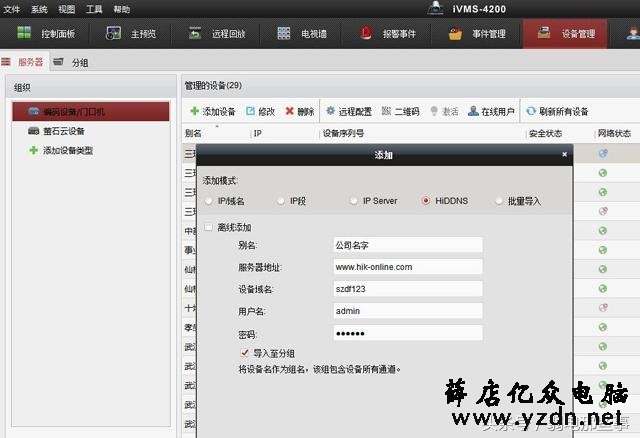Click the 设备域名 input field

[408, 289]
